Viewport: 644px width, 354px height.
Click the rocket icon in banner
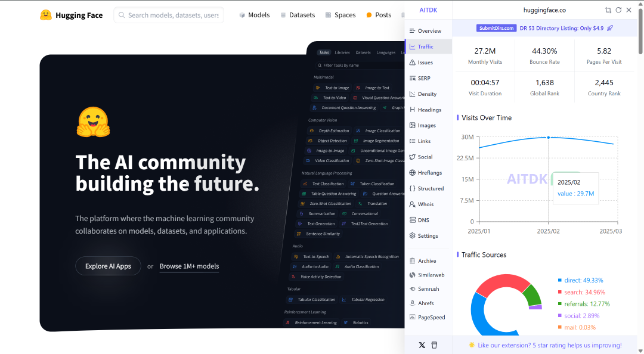[x=610, y=28]
